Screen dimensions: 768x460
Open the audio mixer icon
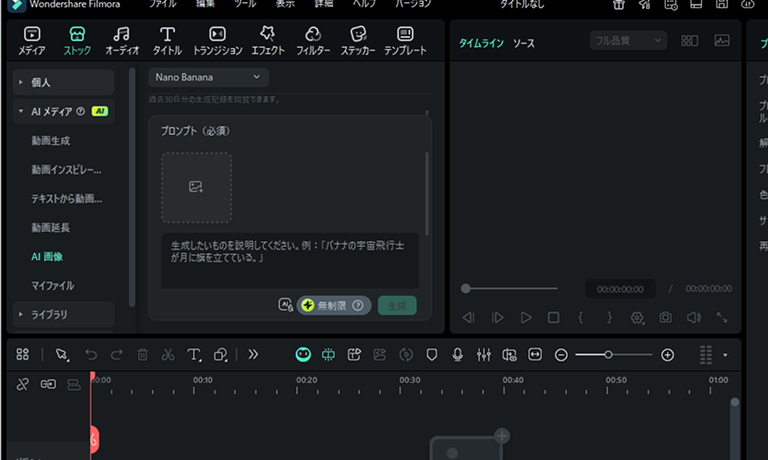484,354
